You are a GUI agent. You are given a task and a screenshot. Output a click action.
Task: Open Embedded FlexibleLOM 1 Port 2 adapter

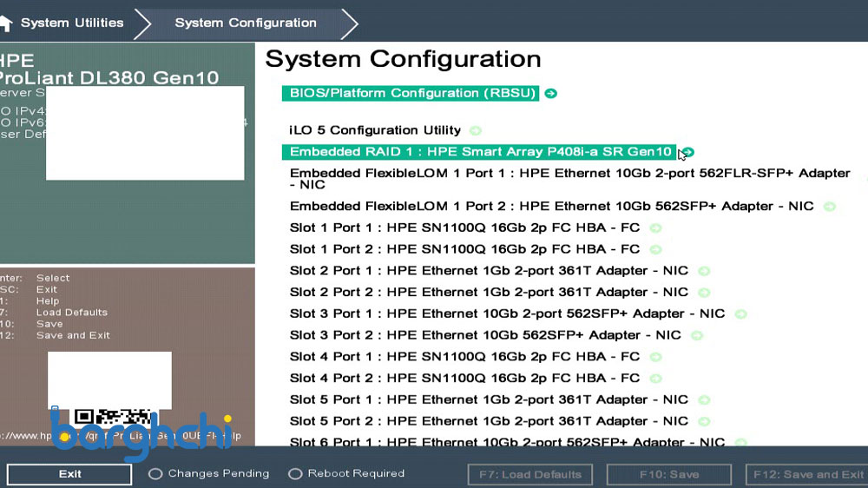[x=551, y=207]
